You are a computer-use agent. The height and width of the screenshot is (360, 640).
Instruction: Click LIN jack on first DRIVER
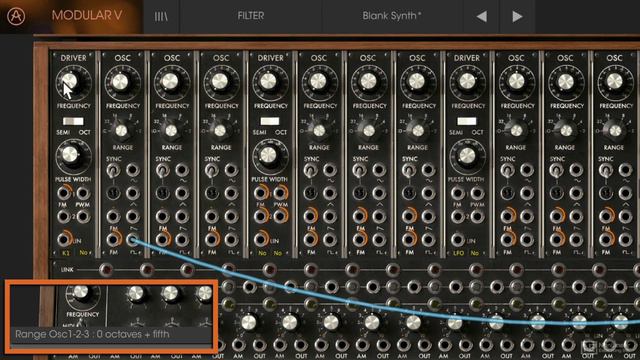(x=64, y=239)
